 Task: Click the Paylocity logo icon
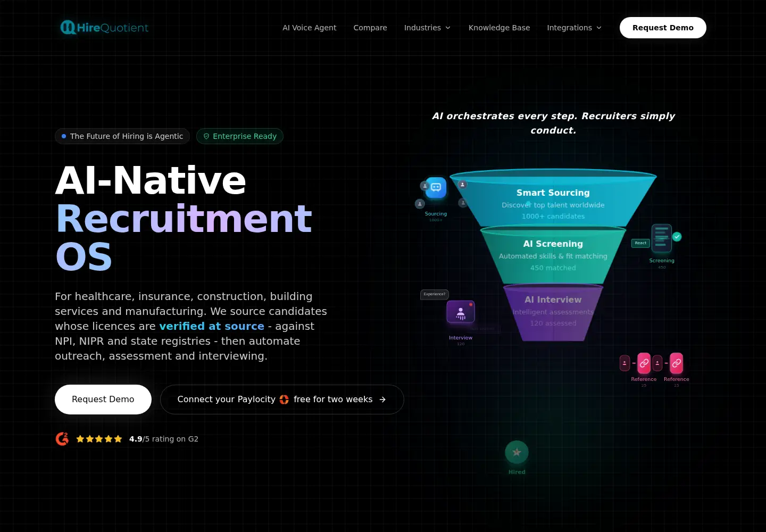(x=284, y=400)
